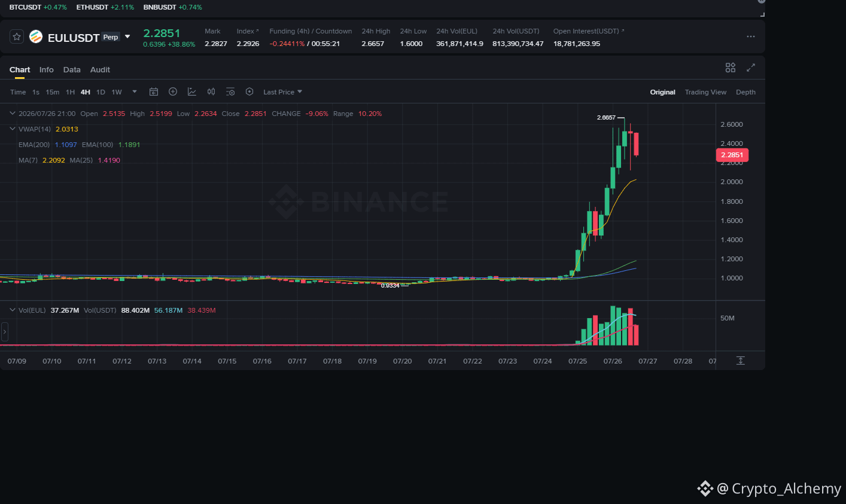The width and height of the screenshot is (846, 504).
Task: Switch to Original chart view
Action: (x=662, y=92)
